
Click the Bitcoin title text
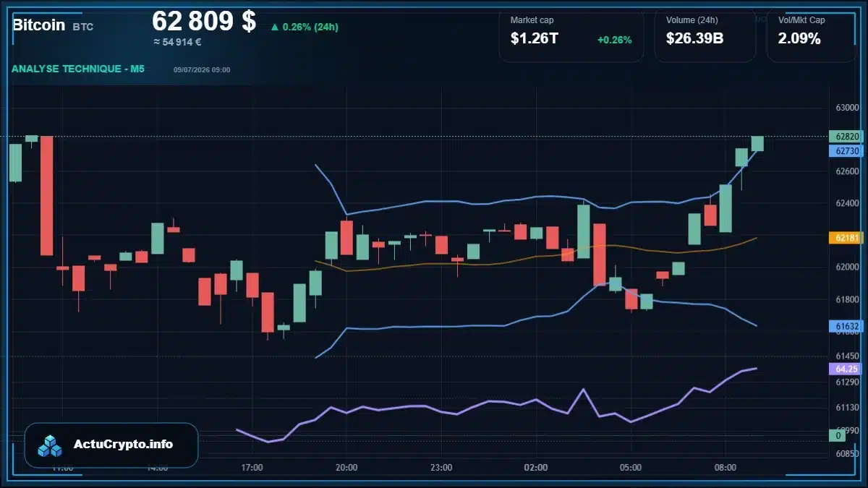tap(38, 25)
